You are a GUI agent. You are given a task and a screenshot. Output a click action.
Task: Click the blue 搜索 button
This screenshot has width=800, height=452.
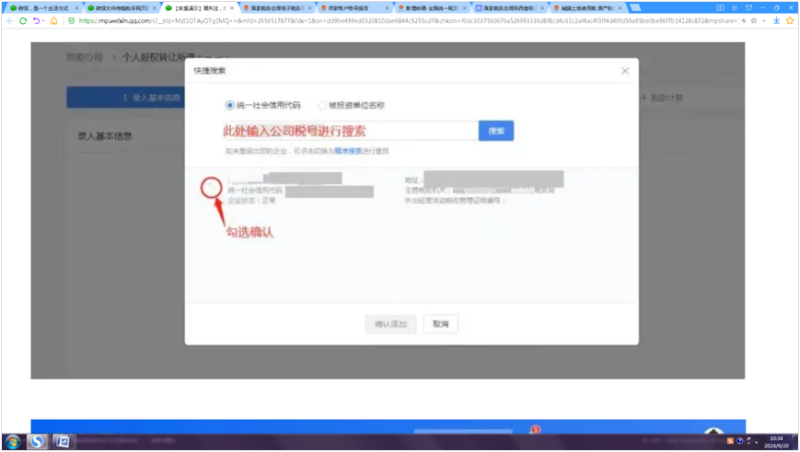pyautogui.click(x=496, y=131)
